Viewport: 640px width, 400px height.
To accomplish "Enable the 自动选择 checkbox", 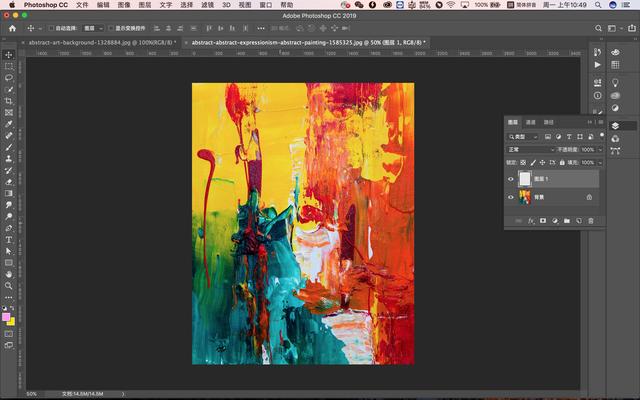I will click(x=49, y=28).
